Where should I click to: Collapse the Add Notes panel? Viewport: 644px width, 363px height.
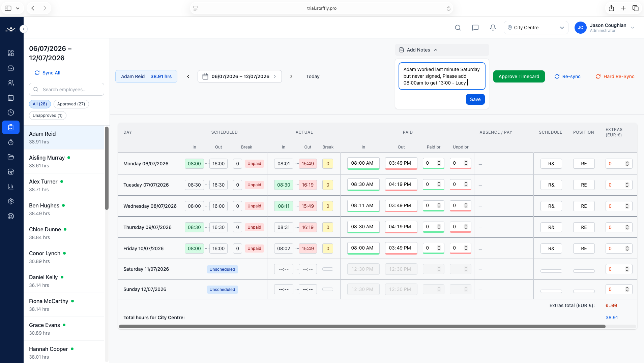442,50
